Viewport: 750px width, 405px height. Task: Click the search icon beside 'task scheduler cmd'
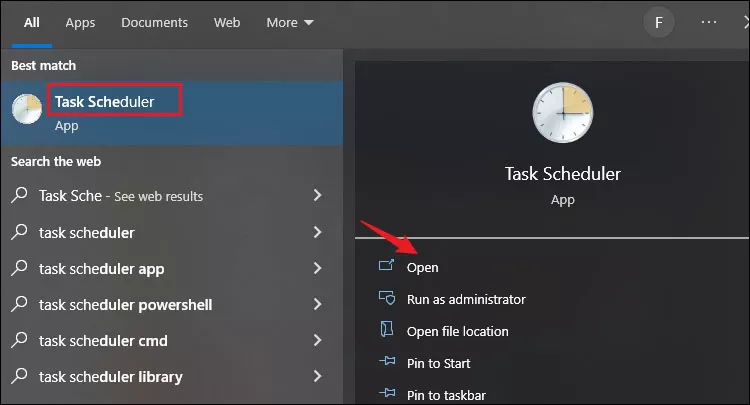pyautogui.click(x=19, y=340)
